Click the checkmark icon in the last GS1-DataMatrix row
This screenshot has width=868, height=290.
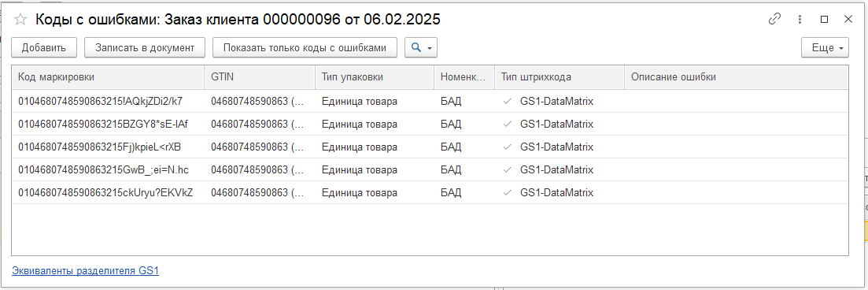pyautogui.click(x=507, y=193)
